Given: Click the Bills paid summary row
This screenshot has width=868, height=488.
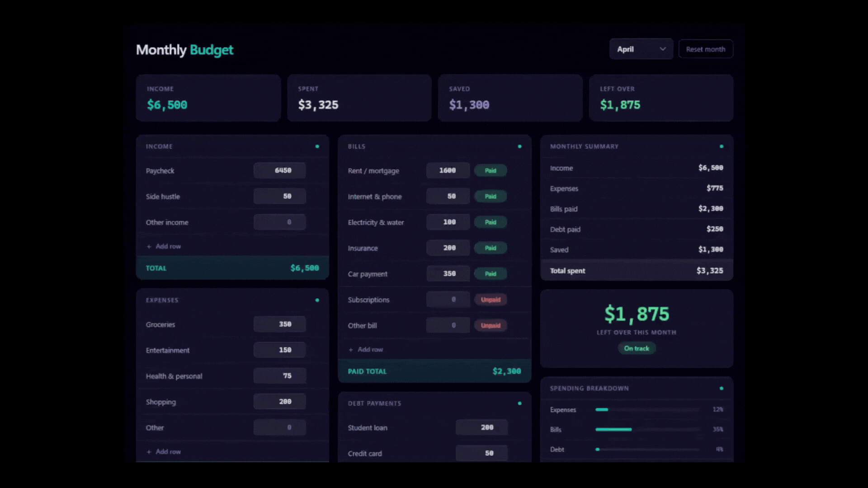Looking at the screenshot, I should pyautogui.click(x=637, y=209).
